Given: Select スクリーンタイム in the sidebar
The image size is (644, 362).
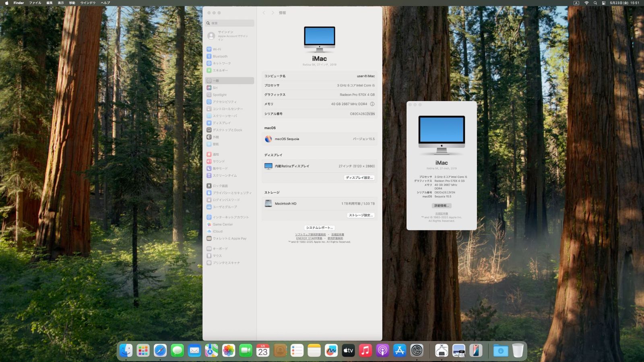Looking at the screenshot, I should [x=229, y=176].
